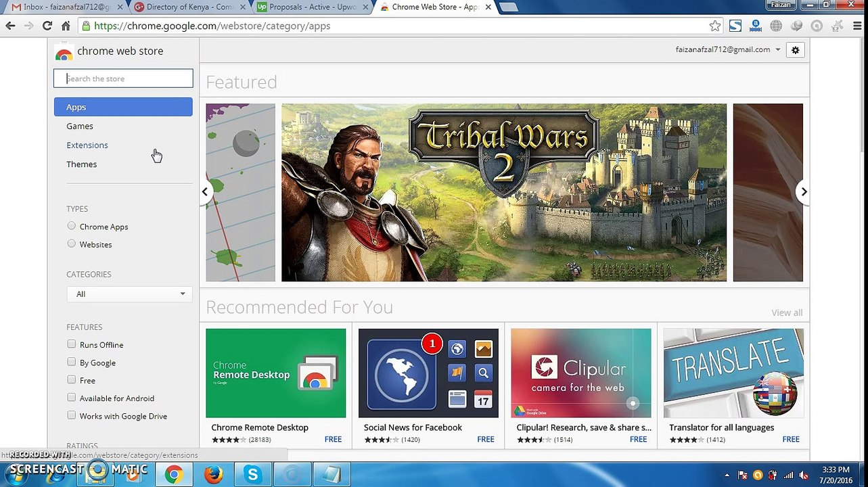
Task: Open the Categories 'All' dropdown
Action: [129, 294]
